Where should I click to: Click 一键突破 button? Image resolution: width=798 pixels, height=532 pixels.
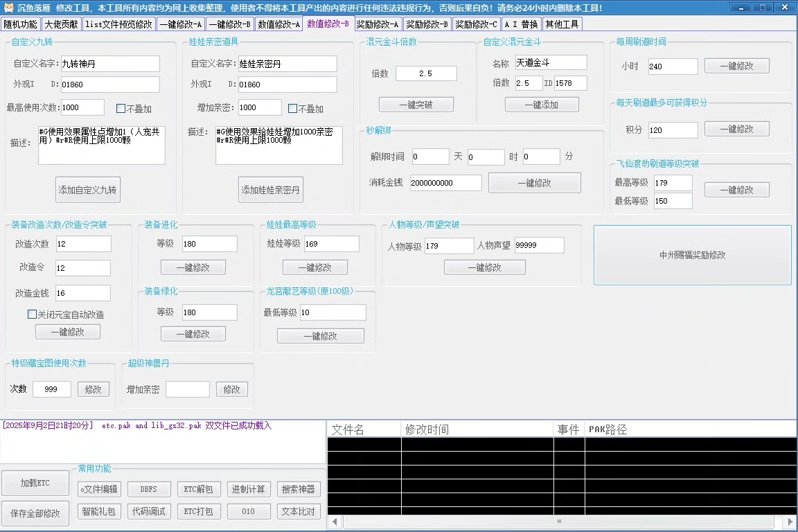416,105
